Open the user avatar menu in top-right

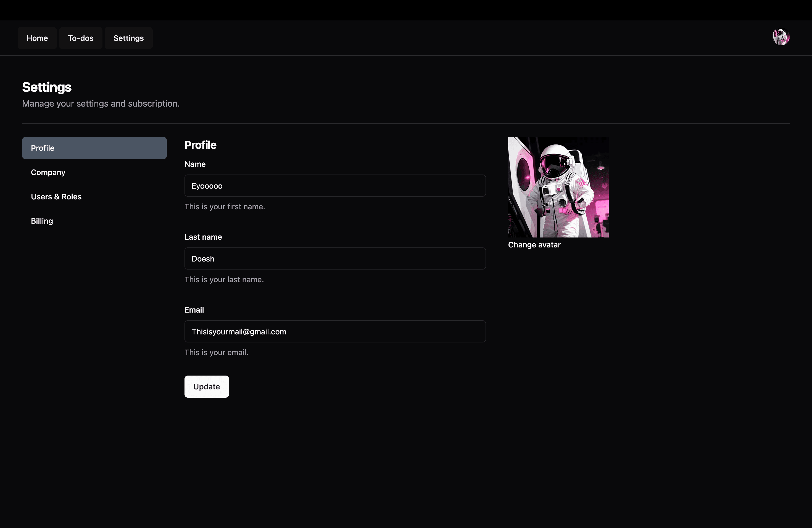(781, 37)
